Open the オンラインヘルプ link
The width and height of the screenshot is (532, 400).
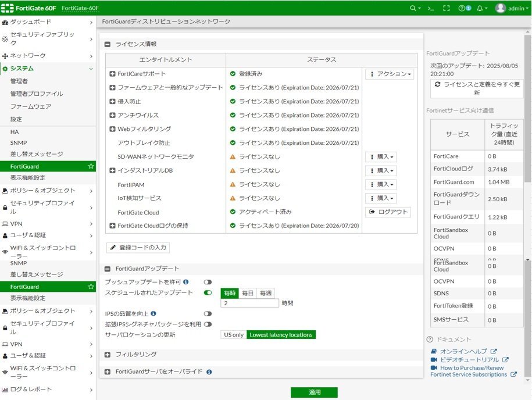pos(463,351)
